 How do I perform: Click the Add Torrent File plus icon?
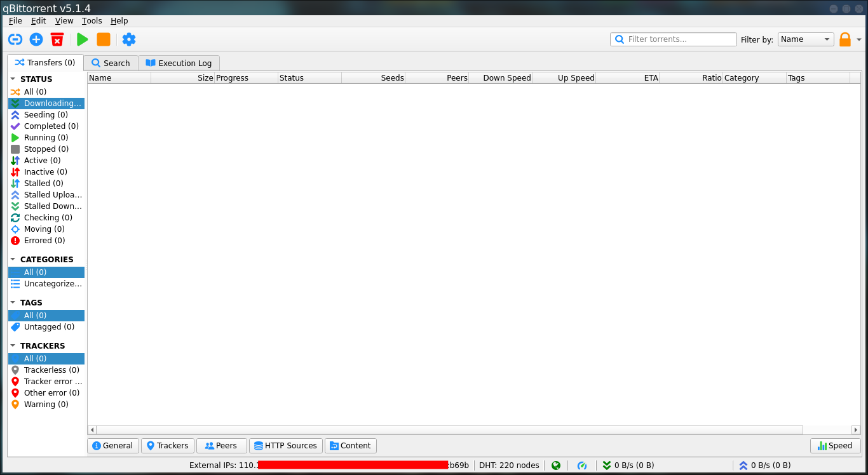coord(36,39)
